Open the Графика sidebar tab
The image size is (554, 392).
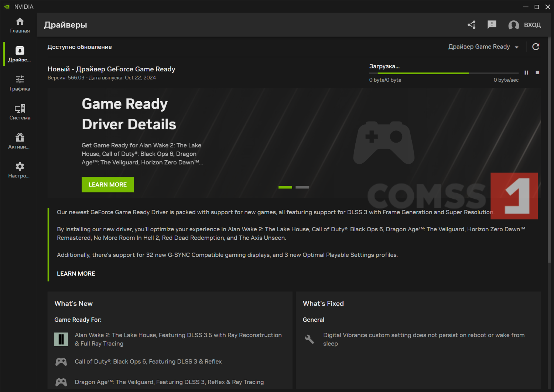(x=20, y=83)
